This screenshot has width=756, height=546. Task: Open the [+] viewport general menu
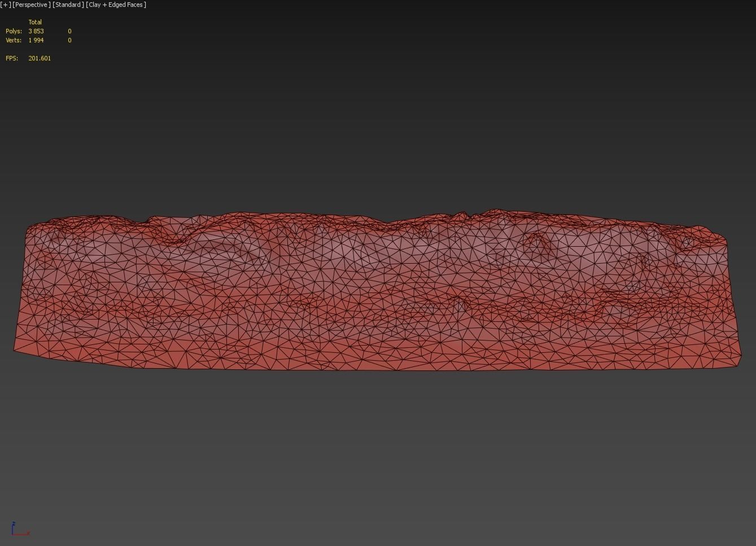[x=6, y=5]
